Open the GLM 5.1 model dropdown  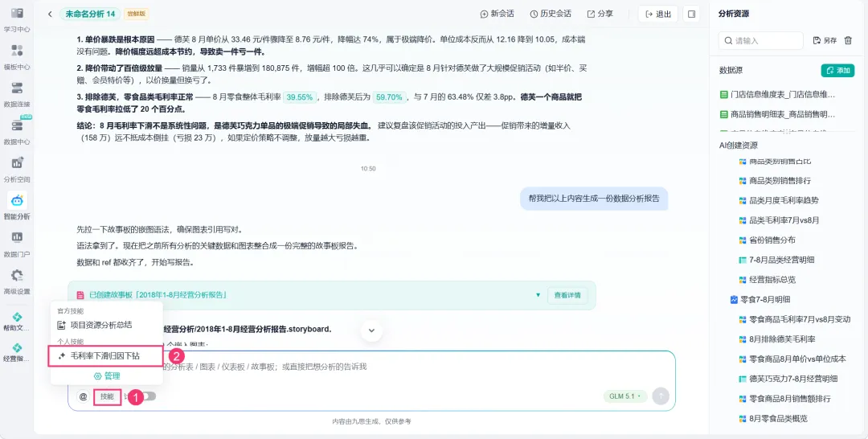(x=625, y=396)
